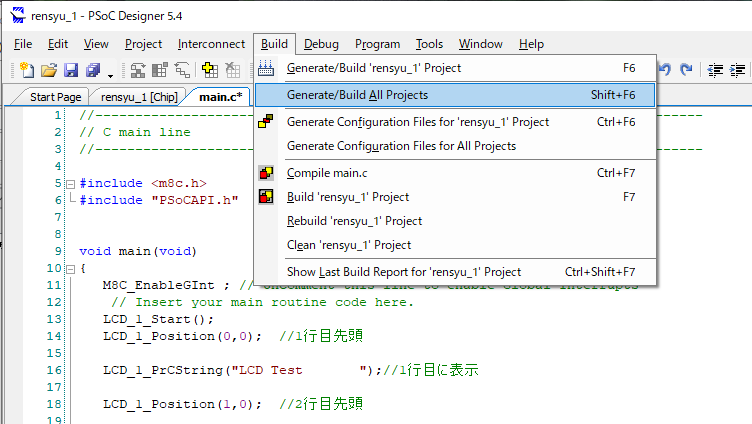
Task: Click line number 16 in gutter
Action: click(x=54, y=370)
